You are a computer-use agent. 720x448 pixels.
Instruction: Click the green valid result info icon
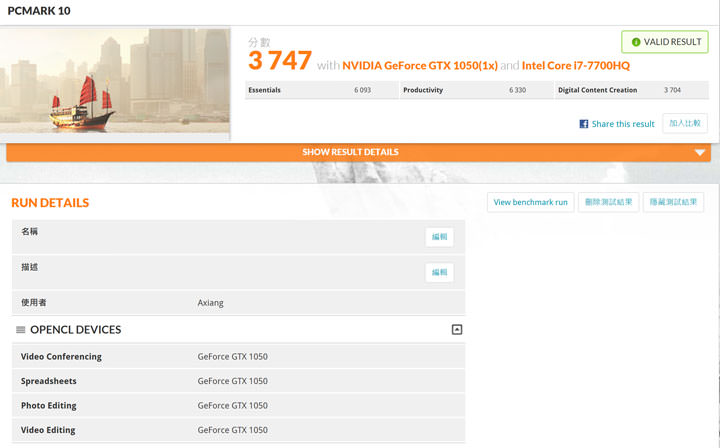pyautogui.click(x=636, y=42)
